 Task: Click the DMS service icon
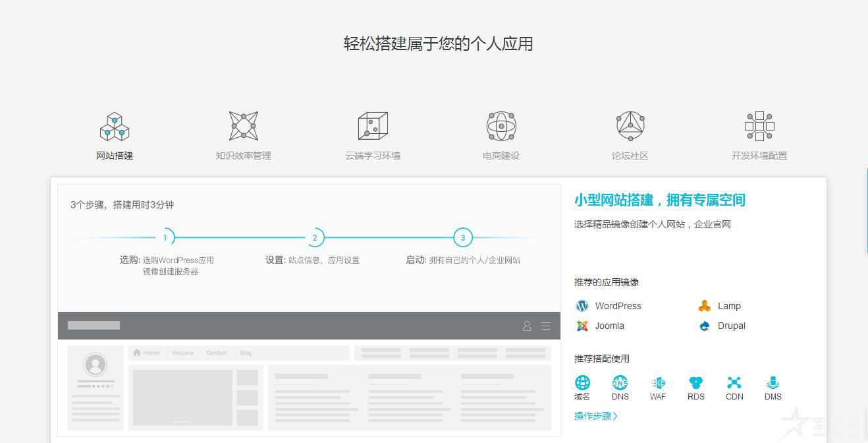(773, 383)
